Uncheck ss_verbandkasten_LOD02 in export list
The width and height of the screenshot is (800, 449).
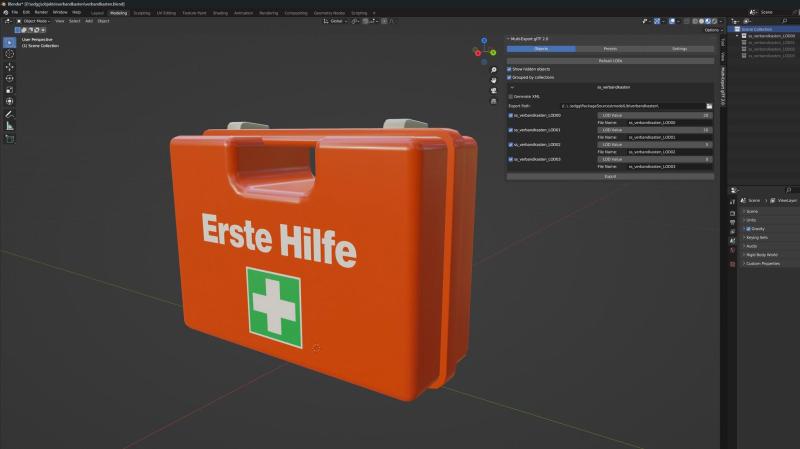[x=511, y=145]
